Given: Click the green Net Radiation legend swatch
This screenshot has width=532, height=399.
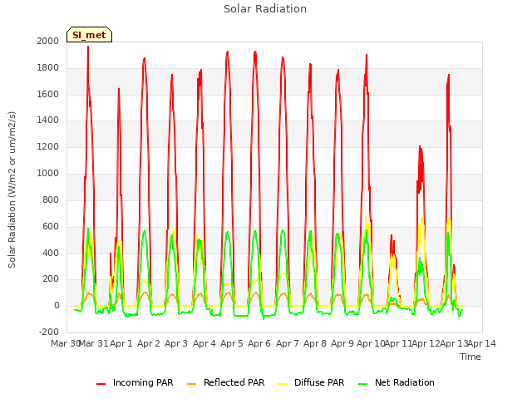Looking at the screenshot, I should [363, 384].
